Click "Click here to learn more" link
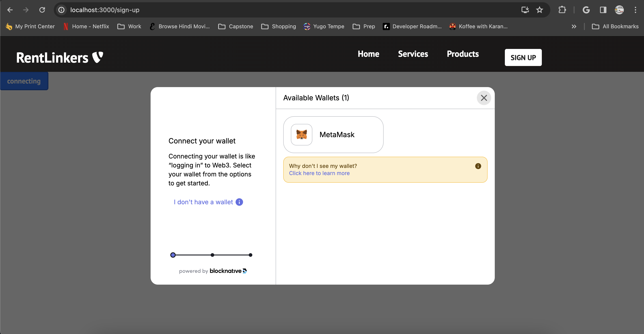This screenshot has width=644, height=334. (x=319, y=173)
